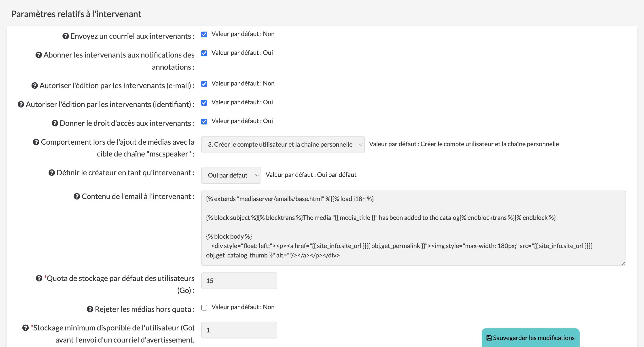
Task: Click 'Valeur par défaut : Non' beside 'Envoyez un courriel'
Action: pos(243,34)
